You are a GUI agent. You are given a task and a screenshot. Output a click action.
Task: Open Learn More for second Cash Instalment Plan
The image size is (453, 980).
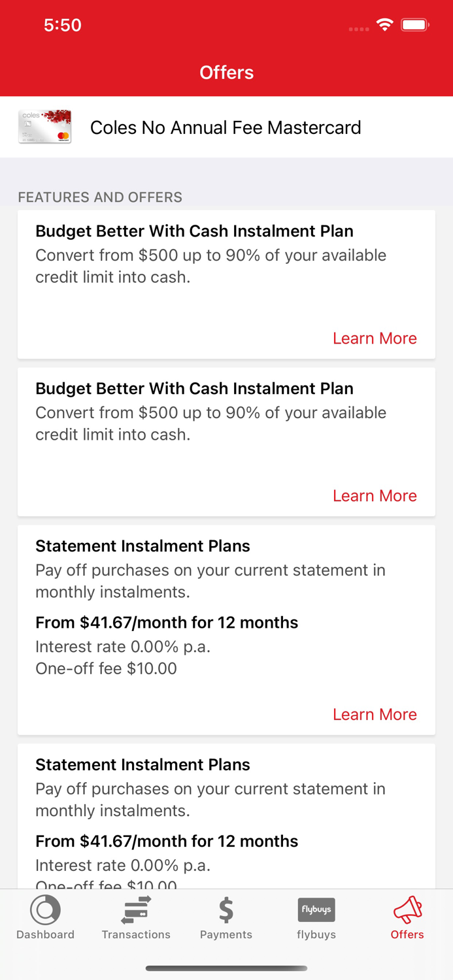375,495
